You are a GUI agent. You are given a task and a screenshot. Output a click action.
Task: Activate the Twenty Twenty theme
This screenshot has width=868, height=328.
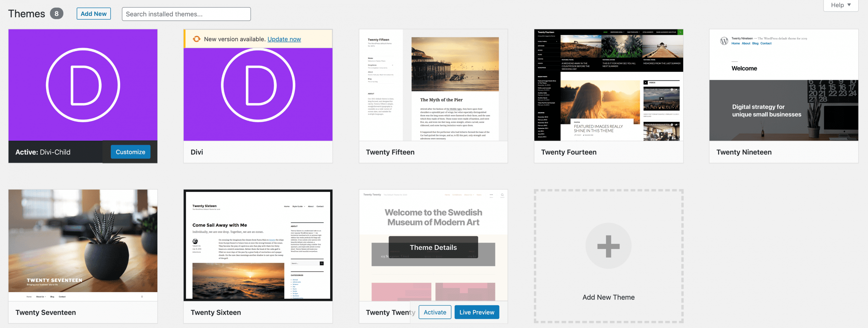tap(435, 312)
